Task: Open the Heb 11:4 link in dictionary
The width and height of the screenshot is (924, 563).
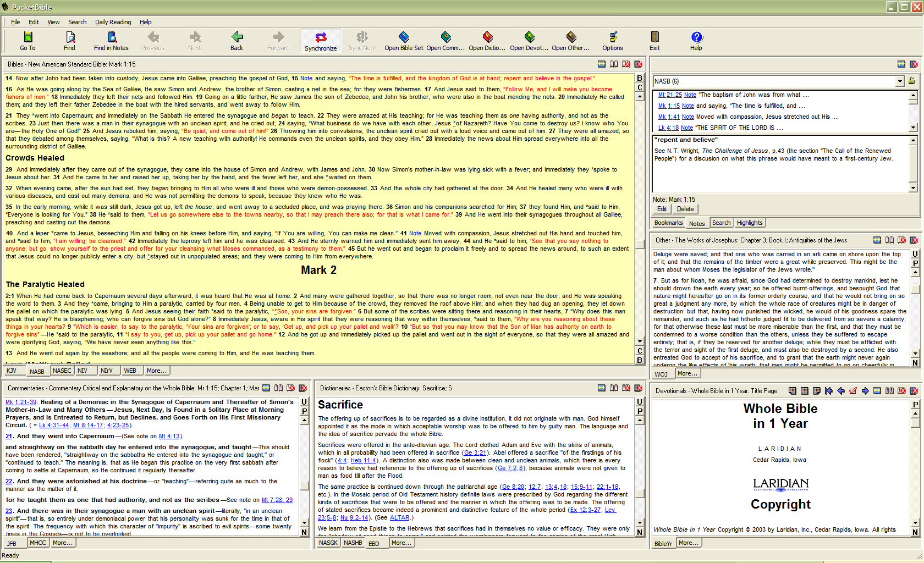Action: [x=363, y=461]
